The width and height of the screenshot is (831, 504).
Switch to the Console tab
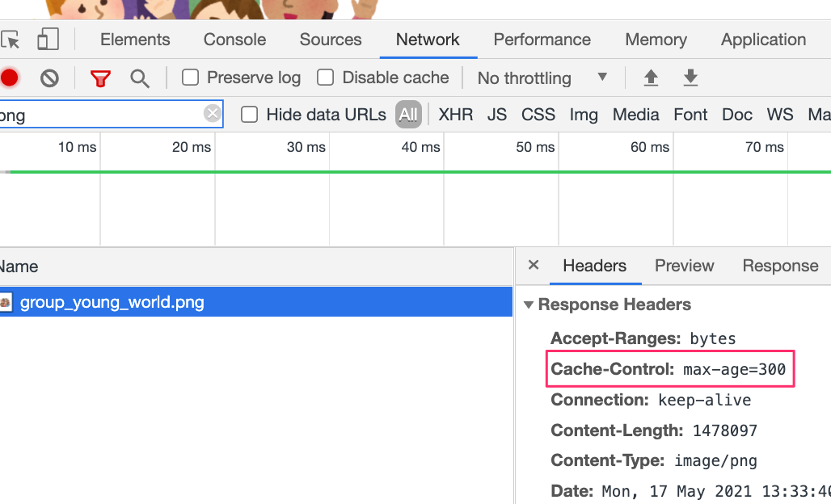(x=234, y=40)
